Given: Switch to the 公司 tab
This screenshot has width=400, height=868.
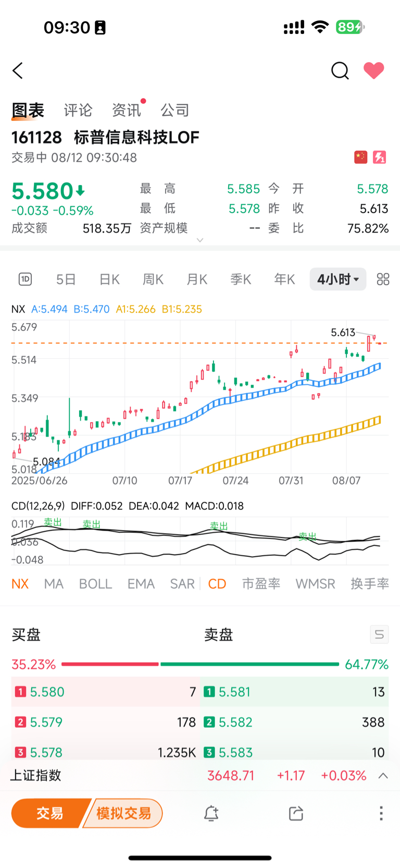Looking at the screenshot, I should [175, 110].
